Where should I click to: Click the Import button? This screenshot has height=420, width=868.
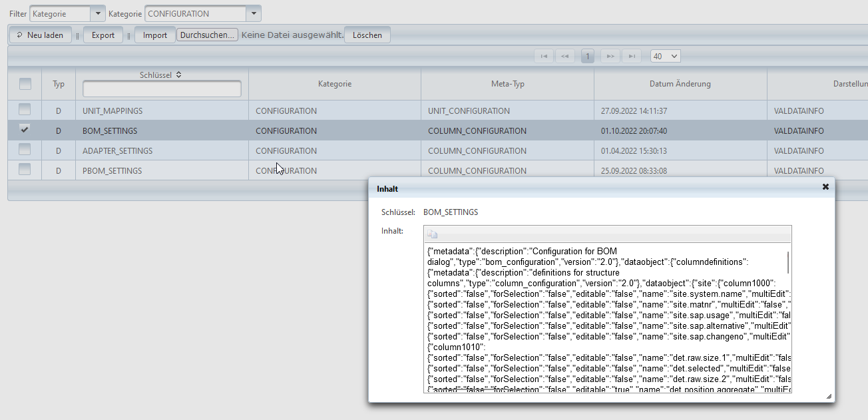coord(155,35)
